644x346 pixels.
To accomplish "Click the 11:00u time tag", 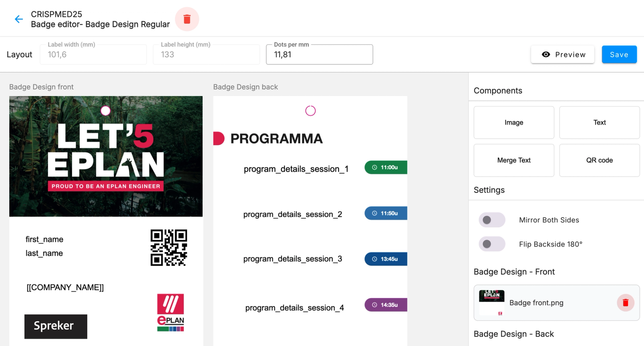I will tap(386, 167).
